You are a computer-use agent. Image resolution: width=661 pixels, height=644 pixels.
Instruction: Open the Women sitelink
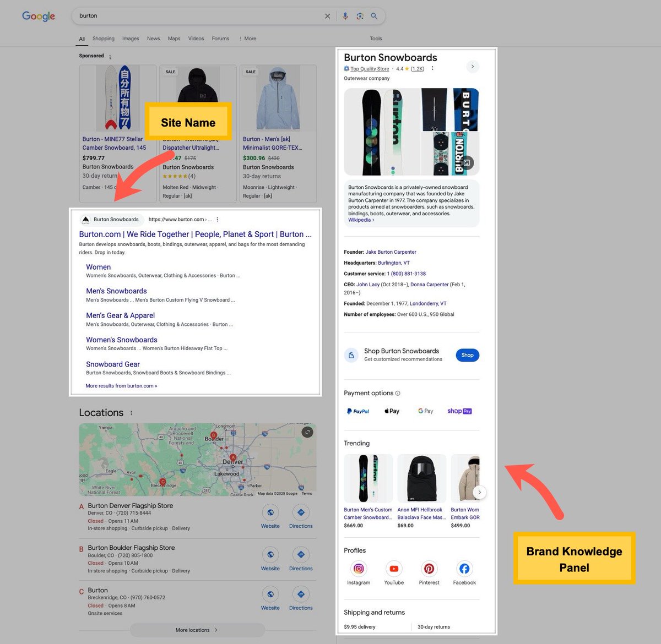[x=99, y=267]
